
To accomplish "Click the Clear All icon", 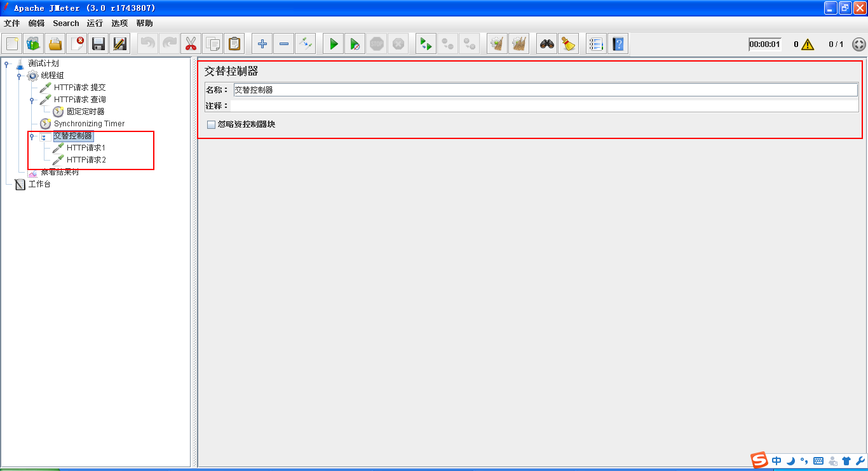I will click(519, 44).
